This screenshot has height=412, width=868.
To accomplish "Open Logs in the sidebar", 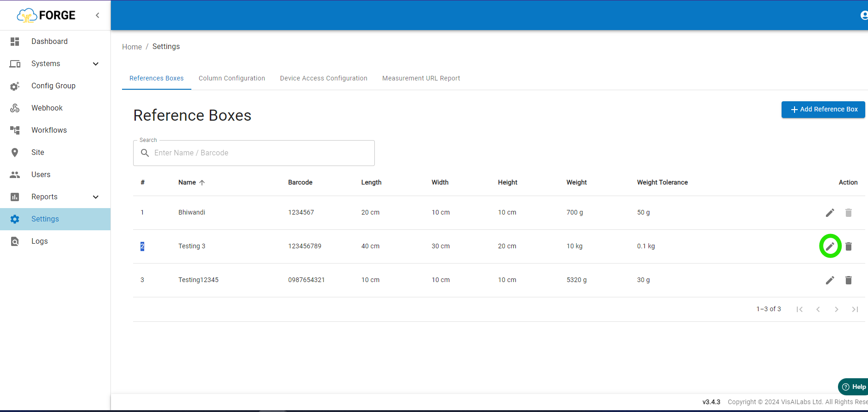I will point(55,241).
